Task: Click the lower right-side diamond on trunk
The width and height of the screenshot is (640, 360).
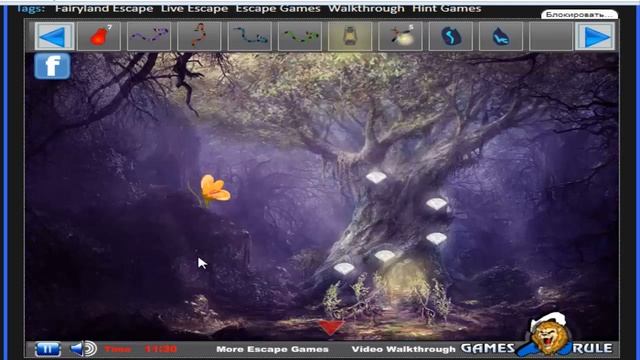Action: [x=436, y=238]
